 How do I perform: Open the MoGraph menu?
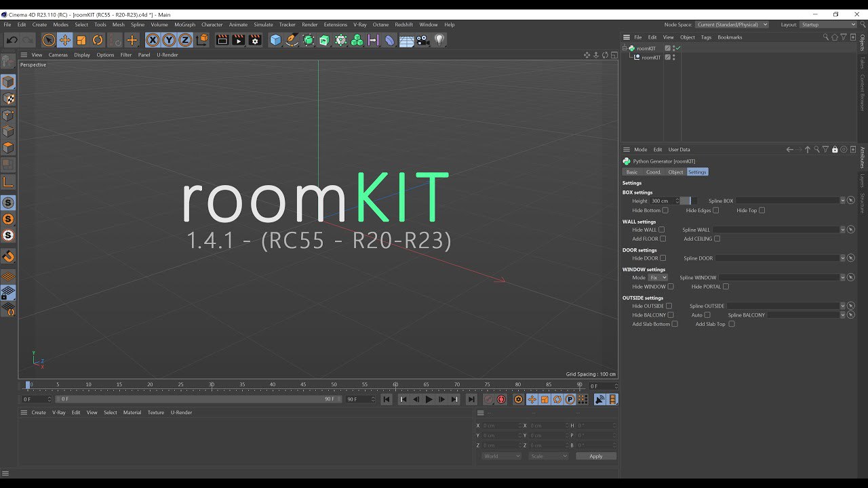pos(184,24)
